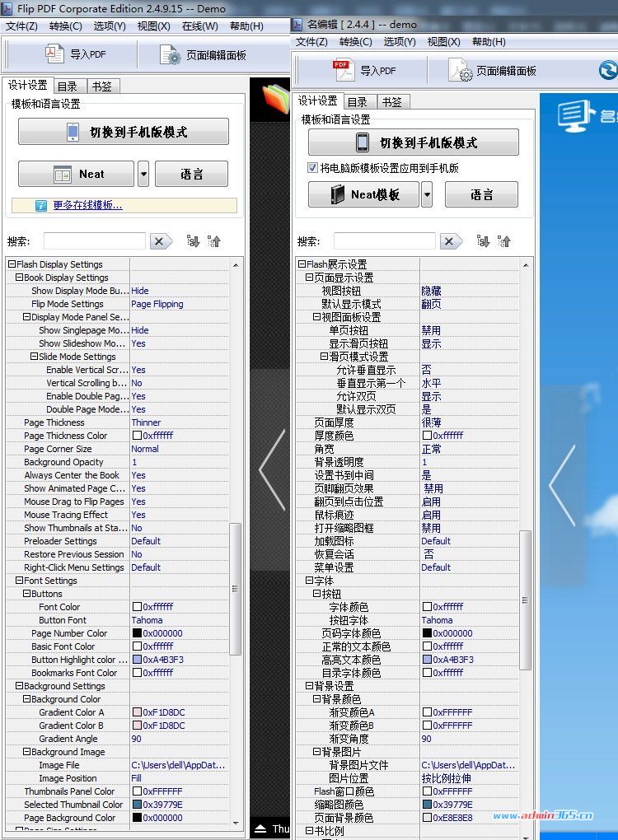Open 文件(Z) menu in Flip PDF window
This screenshot has width=618, height=840.
click(x=21, y=26)
